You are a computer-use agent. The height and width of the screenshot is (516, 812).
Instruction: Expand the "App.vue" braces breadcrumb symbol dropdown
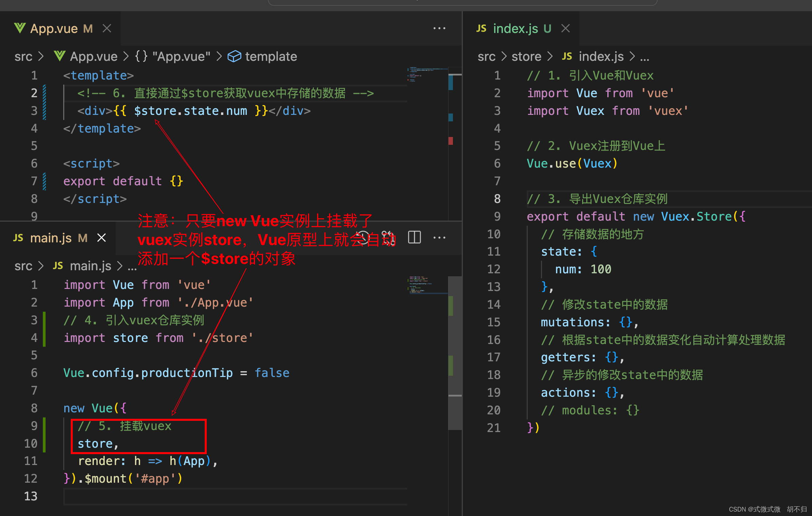[x=172, y=56]
